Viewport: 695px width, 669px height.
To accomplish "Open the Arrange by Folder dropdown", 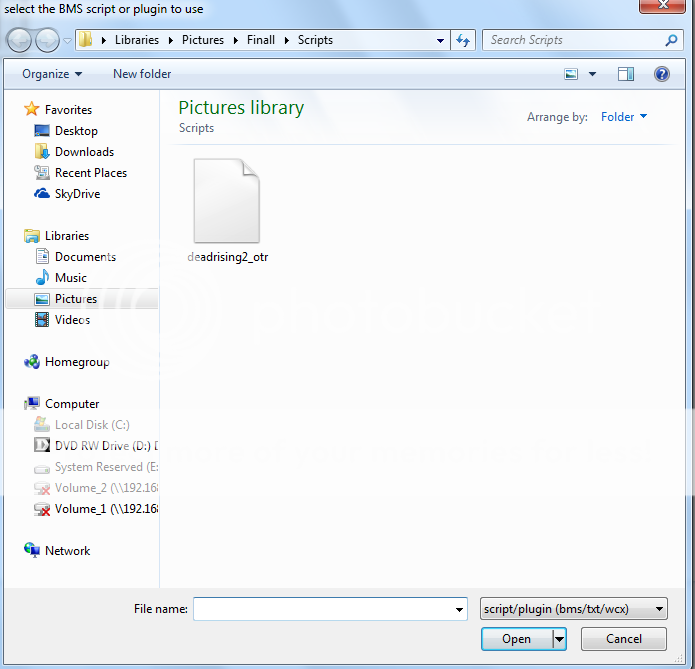I will (623, 117).
